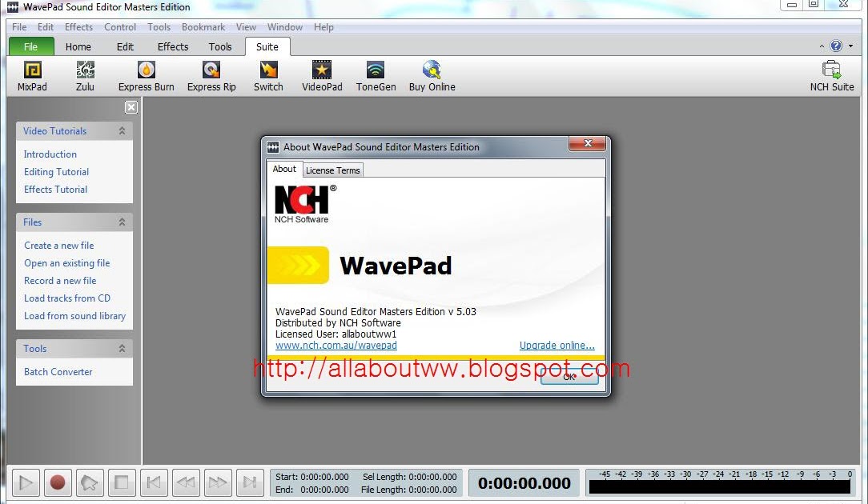The image size is (868, 504).
Task: Open the Control menu
Action: pos(120,27)
